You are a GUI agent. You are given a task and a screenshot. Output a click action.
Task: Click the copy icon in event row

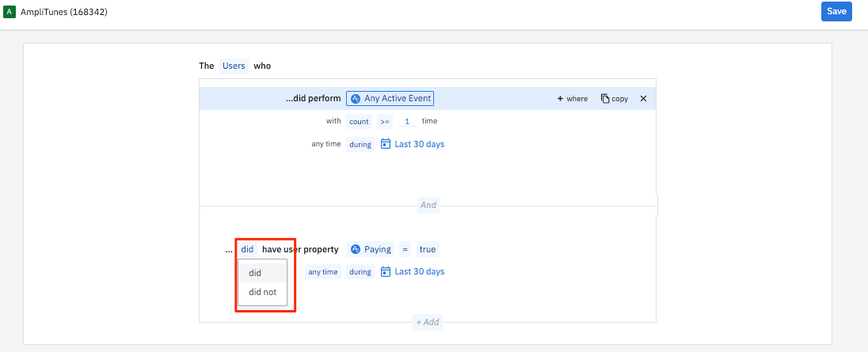click(606, 99)
